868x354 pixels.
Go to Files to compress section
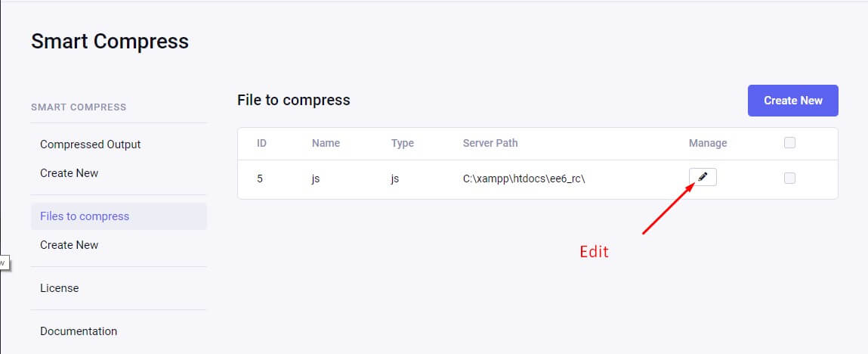click(x=85, y=216)
